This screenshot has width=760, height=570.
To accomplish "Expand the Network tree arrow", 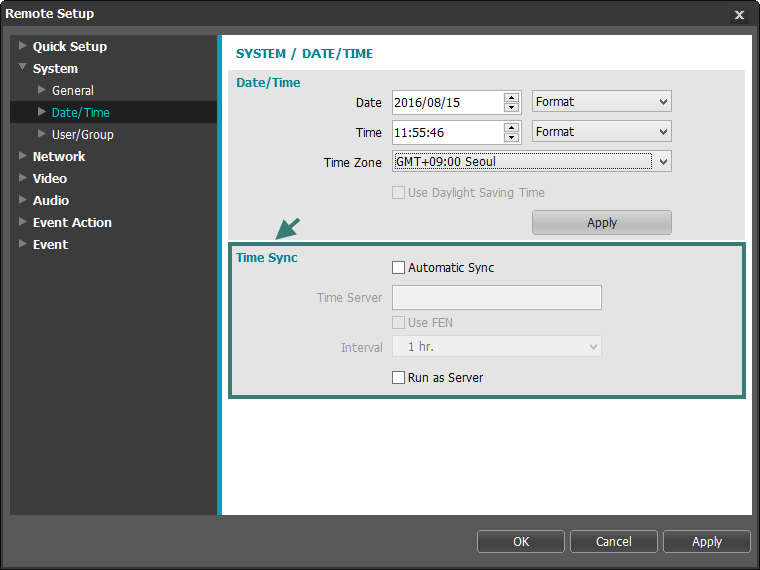I will point(22,156).
